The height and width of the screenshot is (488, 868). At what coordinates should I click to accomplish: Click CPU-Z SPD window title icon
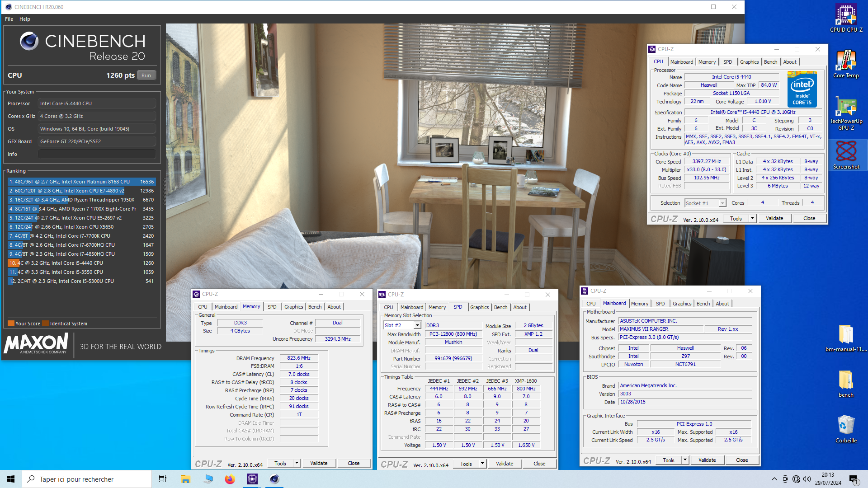[x=382, y=295]
